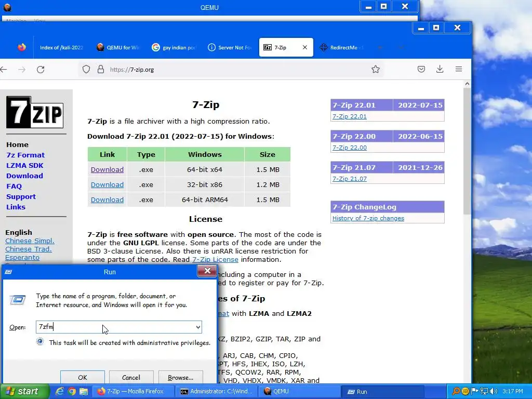Viewport: 532px width, 399px height.
Task: Open the Support sidebar link
Action: coord(21,197)
